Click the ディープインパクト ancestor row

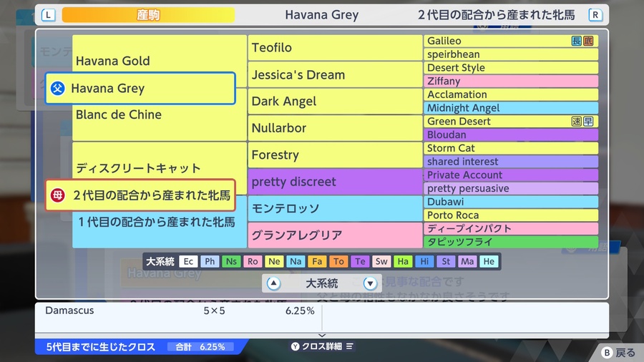coord(511,229)
